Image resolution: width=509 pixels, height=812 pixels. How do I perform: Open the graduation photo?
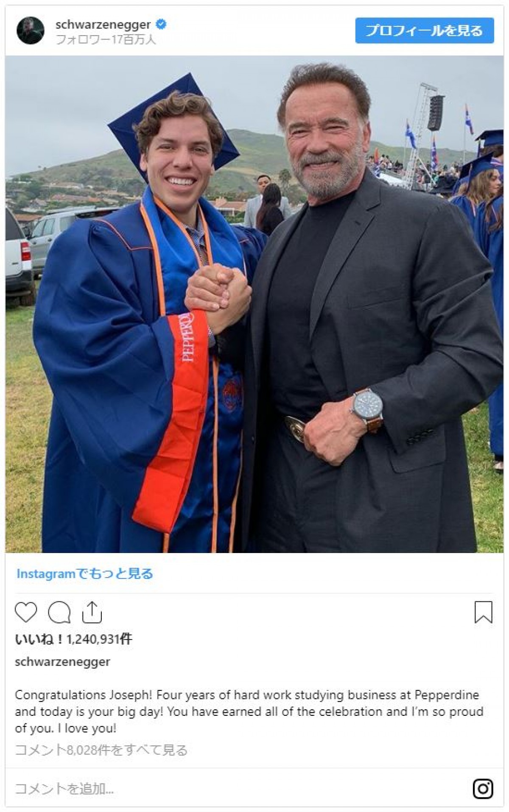[x=255, y=304]
